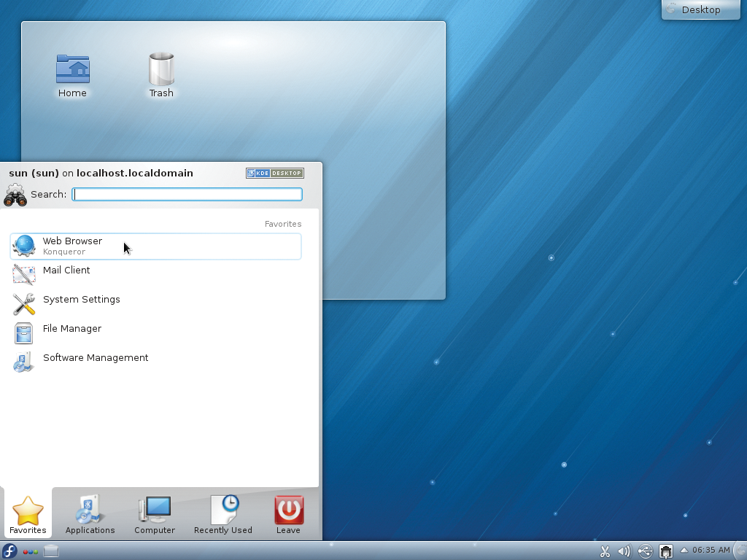Click the Search input field
Screen dimensions: 747x560
[x=187, y=194]
